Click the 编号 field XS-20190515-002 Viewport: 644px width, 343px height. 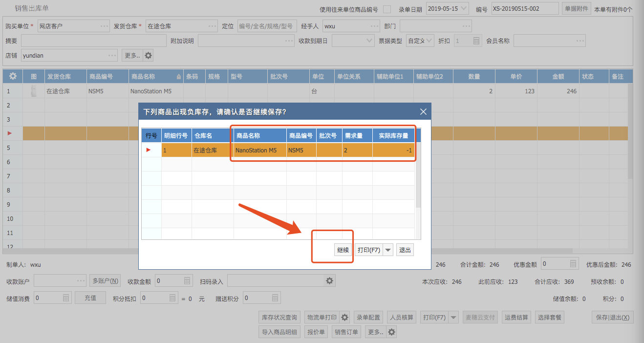(525, 8)
